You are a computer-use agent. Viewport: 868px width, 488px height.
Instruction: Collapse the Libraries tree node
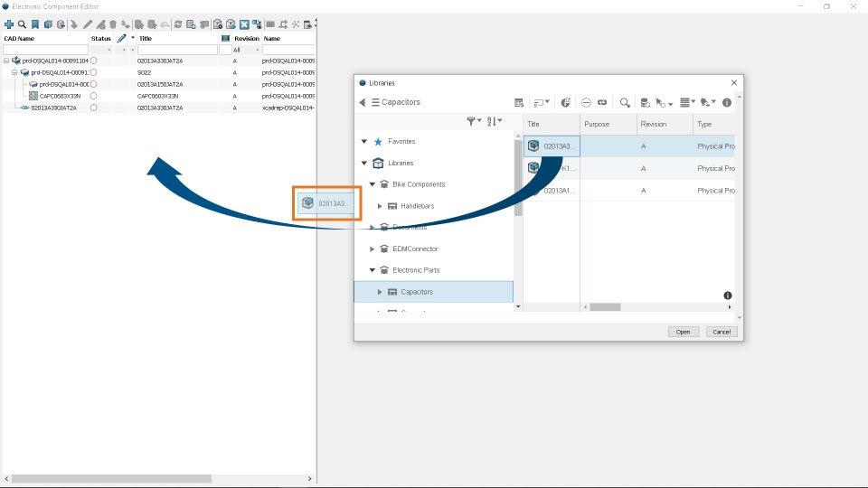click(364, 164)
